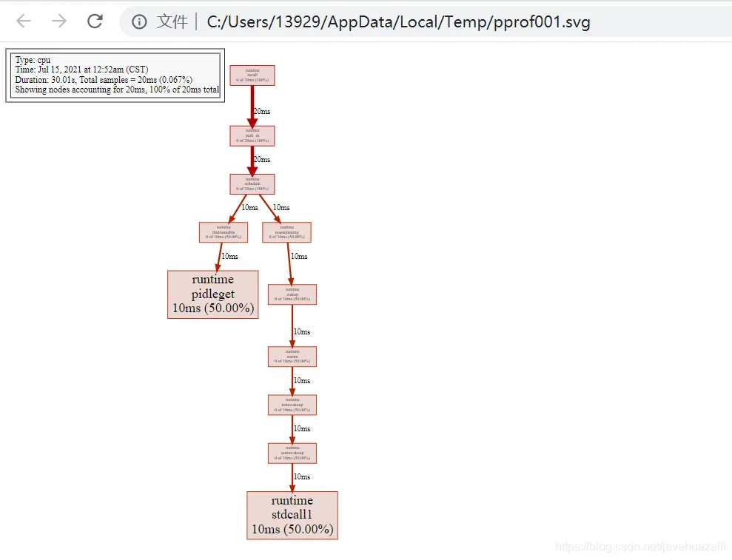Screen dimensions: 732x560
Task: Click the 20ms label between mcall and park_m
Action: coord(262,112)
